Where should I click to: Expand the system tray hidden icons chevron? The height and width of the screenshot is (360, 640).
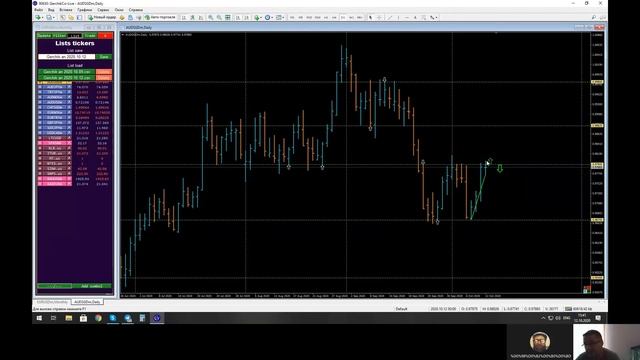(x=543, y=318)
